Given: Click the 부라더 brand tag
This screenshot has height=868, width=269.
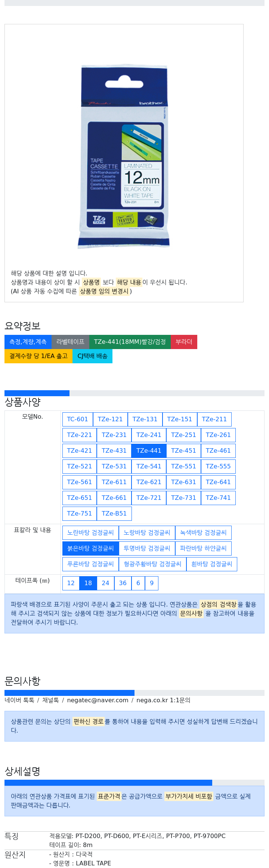Looking at the screenshot, I should 184,342.
